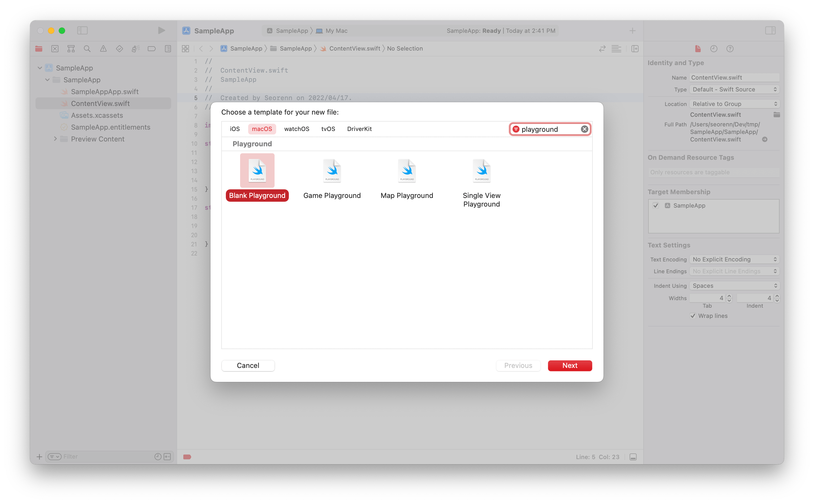Toggle the right inspector panel
The height and width of the screenshot is (504, 814).
tap(770, 31)
